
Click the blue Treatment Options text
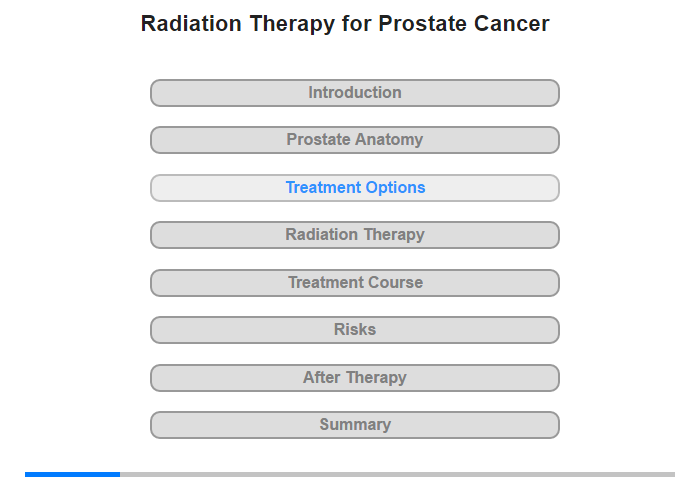[355, 188]
